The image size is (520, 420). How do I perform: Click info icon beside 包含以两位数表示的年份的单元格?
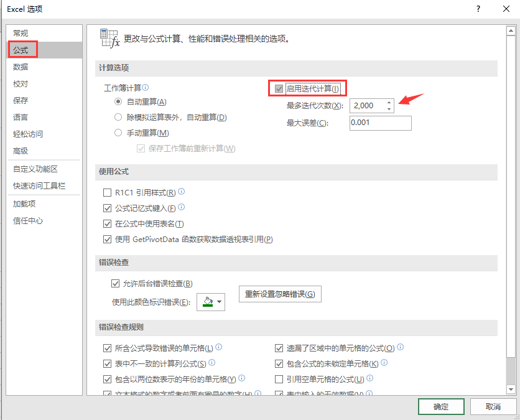coord(242,378)
